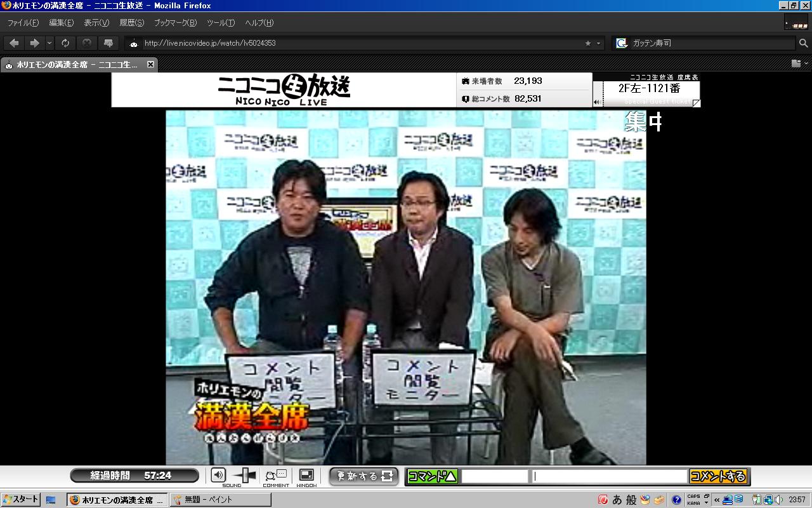
Task: Click the taskbar clock showing 23:57
Action: (797, 500)
